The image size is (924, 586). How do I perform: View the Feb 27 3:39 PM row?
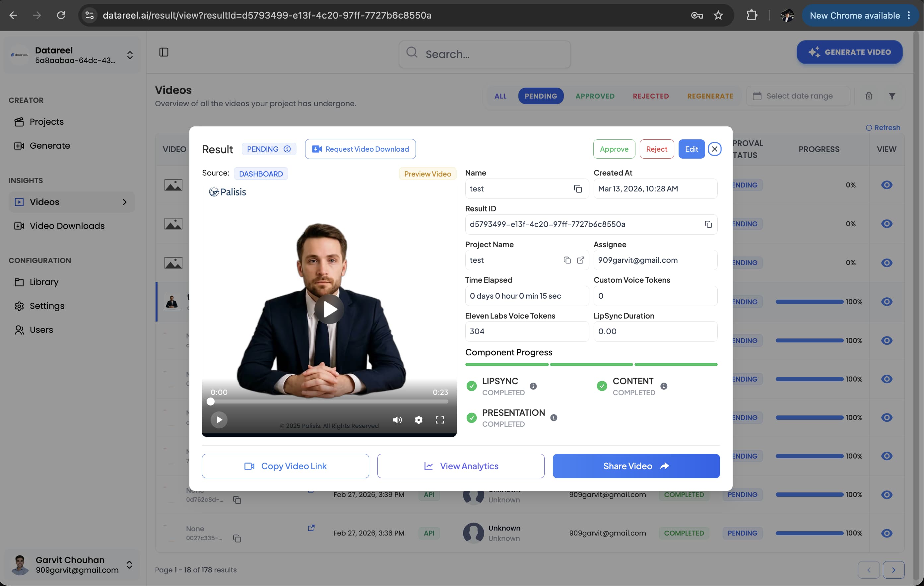click(x=887, y=495)
